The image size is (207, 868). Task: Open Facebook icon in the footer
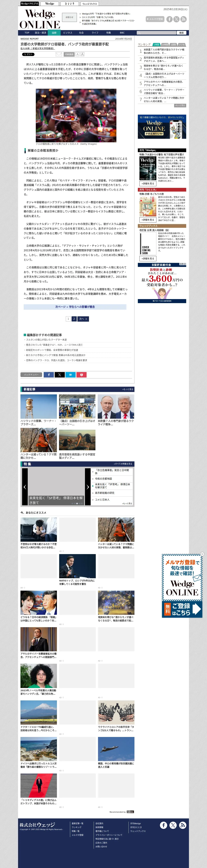click(x=163, y=825)
